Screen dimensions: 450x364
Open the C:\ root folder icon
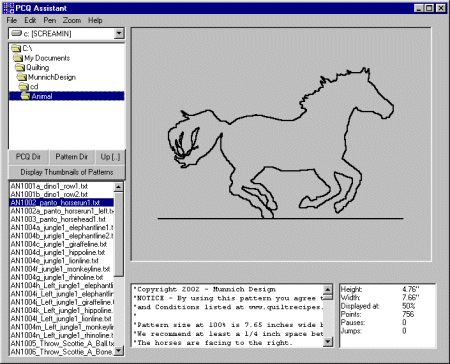16,48
